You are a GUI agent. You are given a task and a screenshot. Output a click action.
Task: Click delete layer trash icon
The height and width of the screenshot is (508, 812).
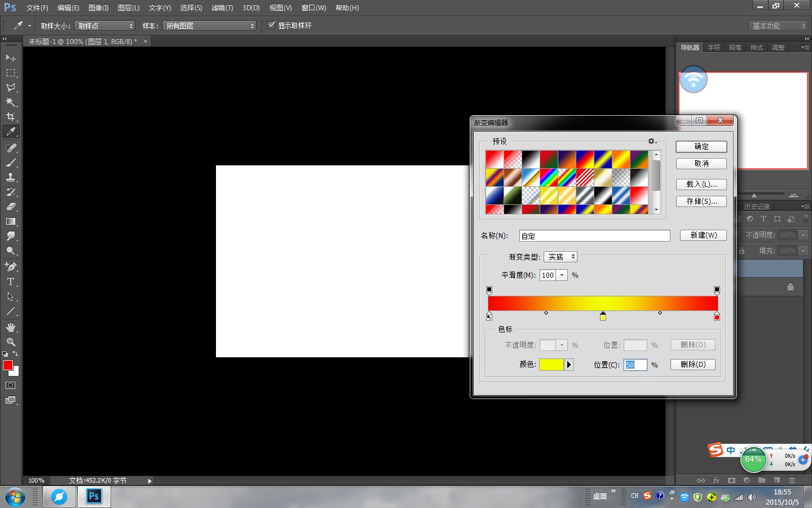pos(792,480)
